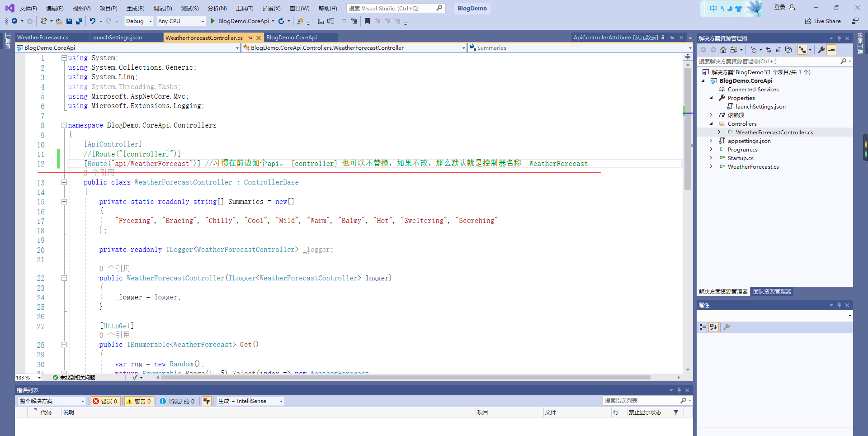Toggle Preview Selected Items in Solution Explorer
Screen dimensions: 868x436
[x=831, y=50]
